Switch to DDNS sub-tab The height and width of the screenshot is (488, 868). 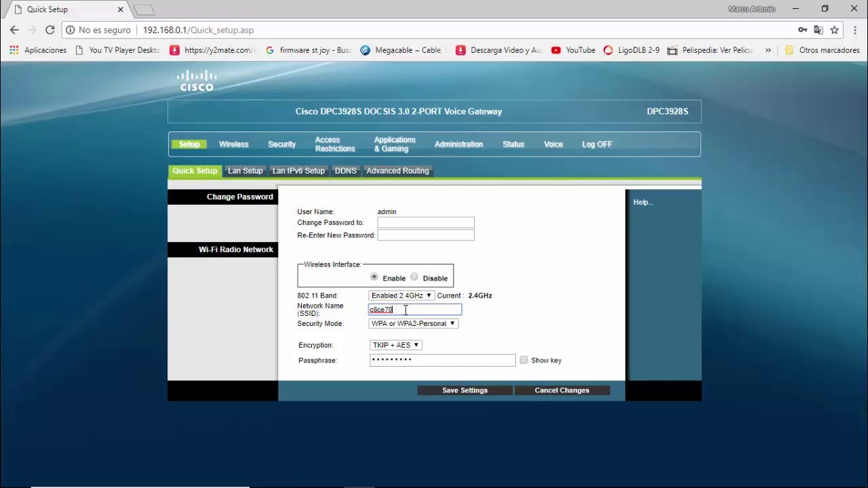click(x=345, y=171)
